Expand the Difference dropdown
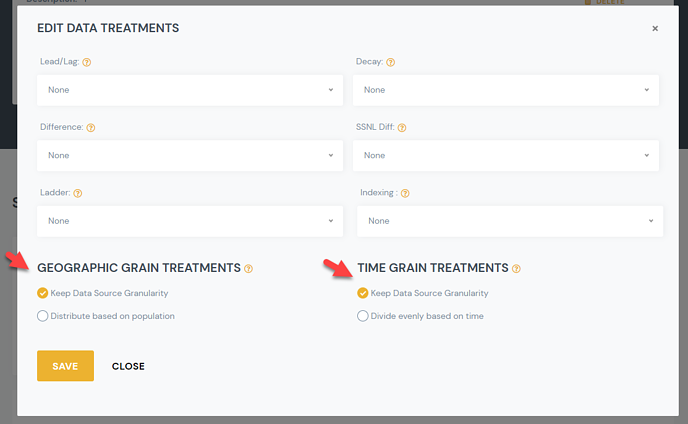Screen dimensions: 688x424 tap(189, 155)
